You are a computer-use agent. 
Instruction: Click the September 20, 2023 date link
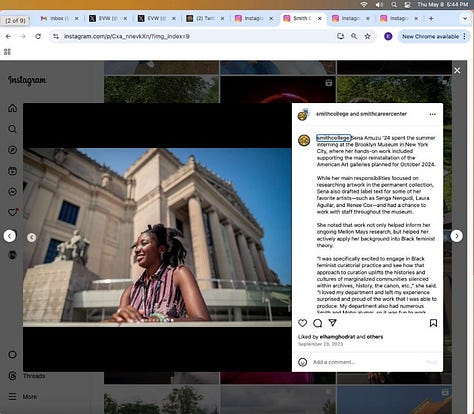320,344
